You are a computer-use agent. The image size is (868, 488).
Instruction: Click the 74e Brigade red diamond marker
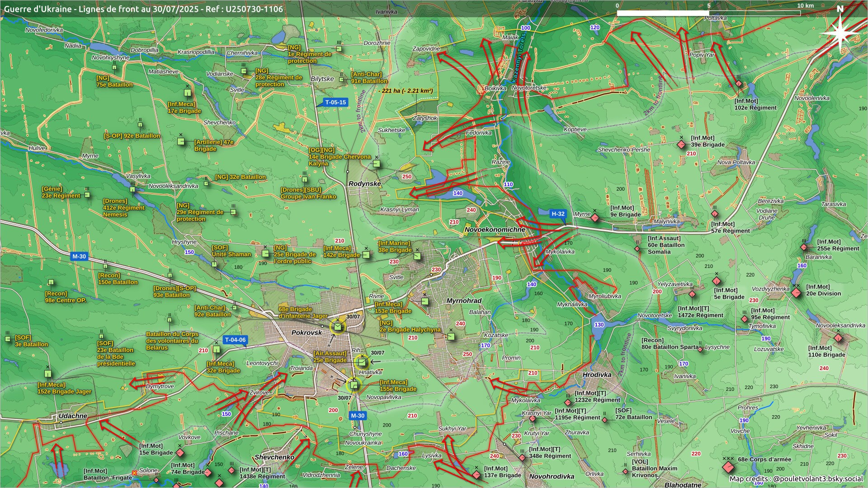click(x=208, y=473)
